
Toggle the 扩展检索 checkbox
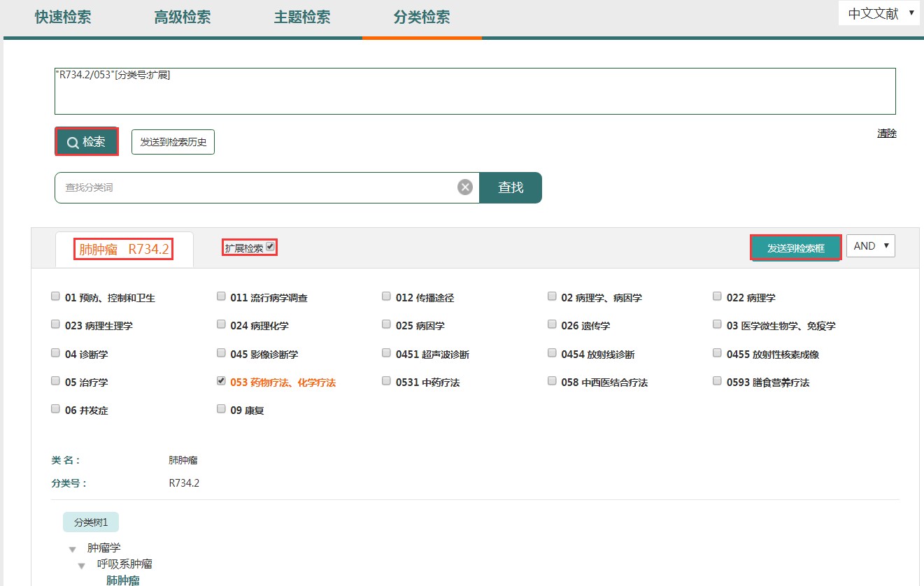(271, 247)
